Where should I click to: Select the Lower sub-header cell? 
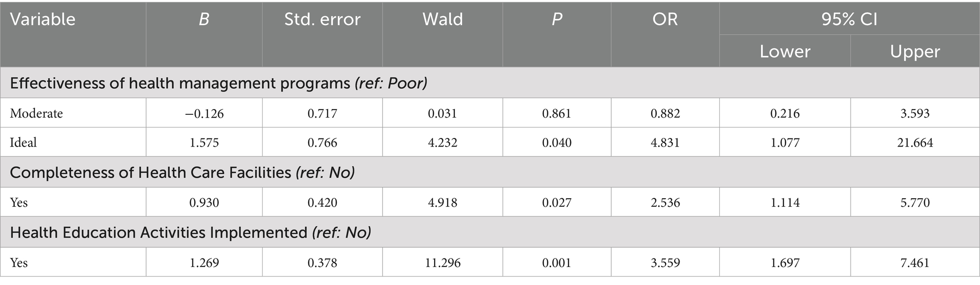point(785,51)
